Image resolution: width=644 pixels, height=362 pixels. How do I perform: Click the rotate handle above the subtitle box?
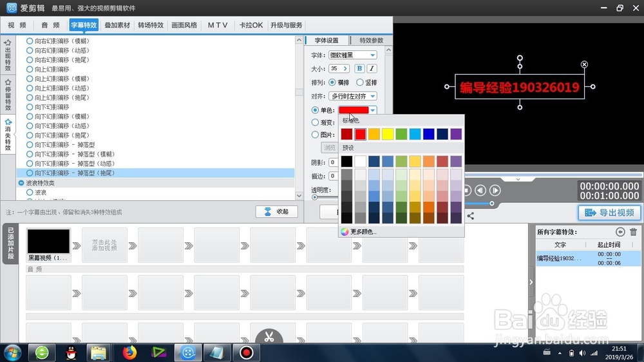click(x=520, y=58)
